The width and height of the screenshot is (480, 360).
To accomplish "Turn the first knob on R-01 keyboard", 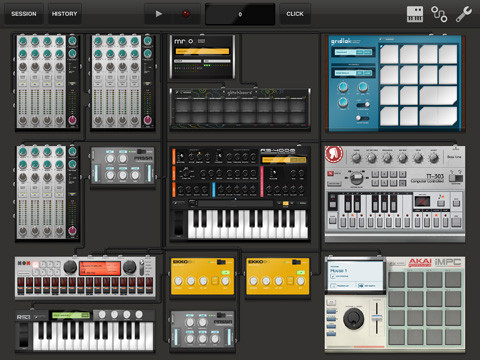I will (x=102, y=314).
